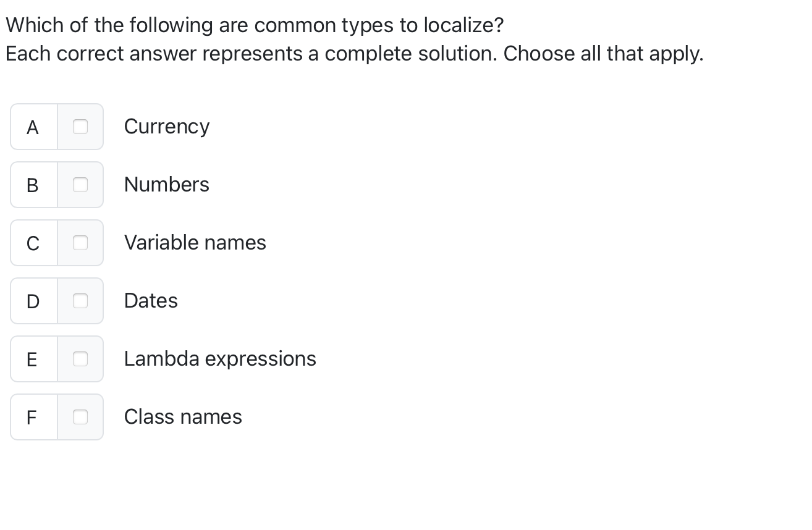Screen dimensions: 812x530
Task: Click the Currency answer text
Action: pos(167,127)
